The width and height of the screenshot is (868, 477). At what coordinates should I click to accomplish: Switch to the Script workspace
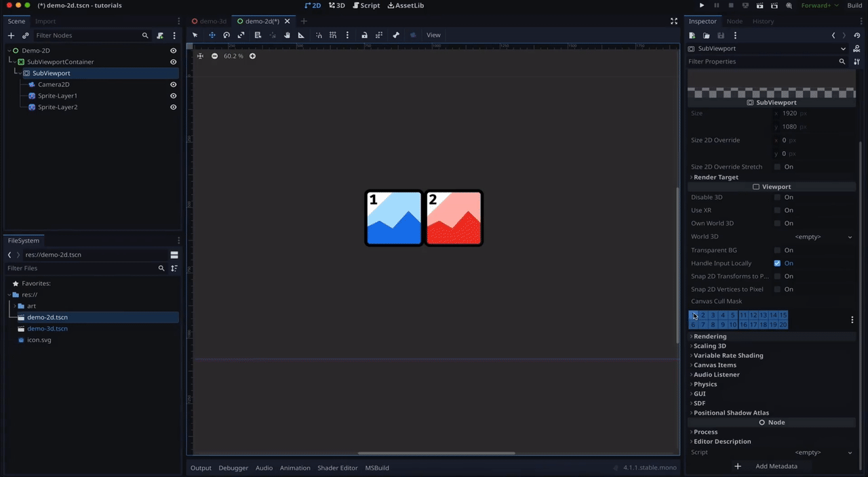tap(366, 5)
